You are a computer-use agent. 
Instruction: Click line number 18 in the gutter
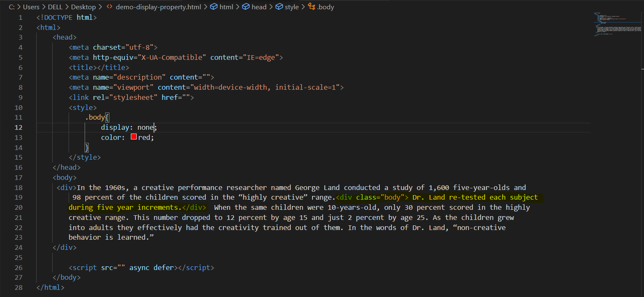tap(18, 187)
